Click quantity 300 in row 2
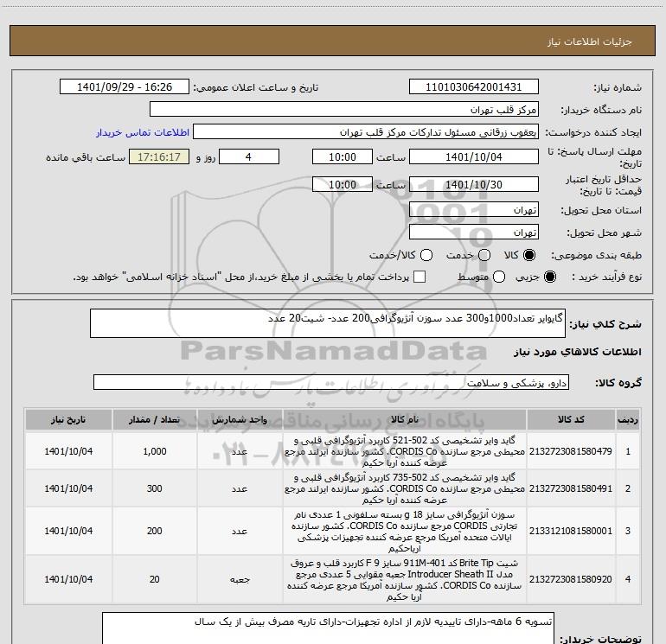This screenshot has height=644, width=666. click(155, 488)
